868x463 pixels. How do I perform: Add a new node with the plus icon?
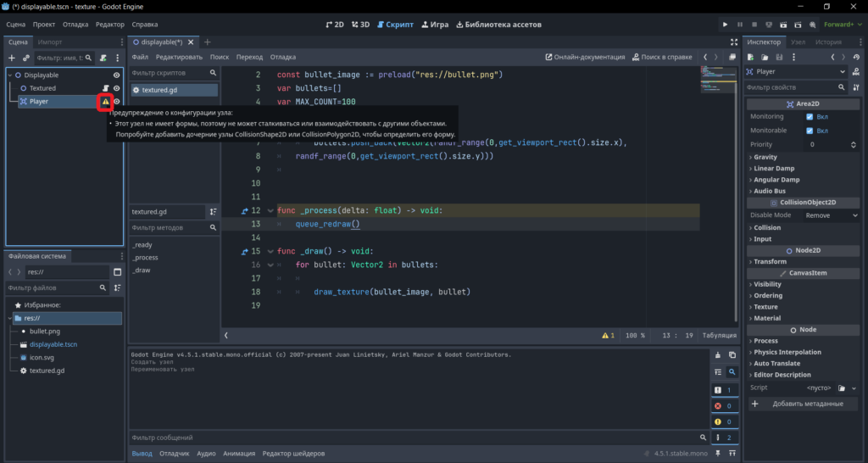tap(12, 58)
